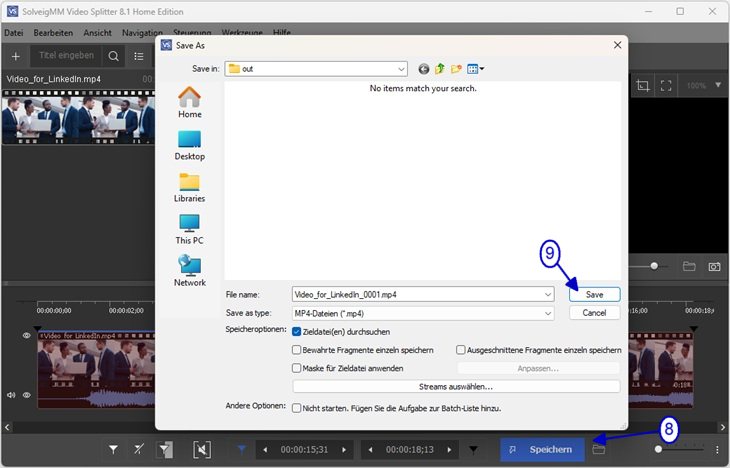Expand the Save in folder dropdown
730x468 pixels.
401,69
